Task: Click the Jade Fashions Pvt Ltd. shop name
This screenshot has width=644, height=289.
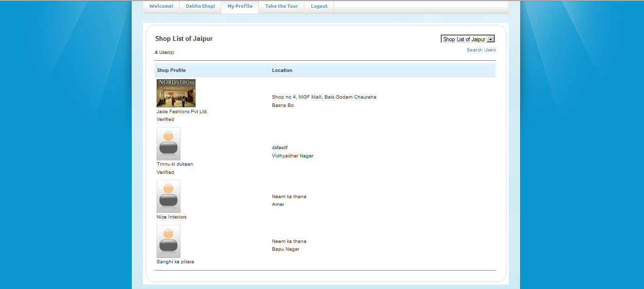Action: [182, 112]
